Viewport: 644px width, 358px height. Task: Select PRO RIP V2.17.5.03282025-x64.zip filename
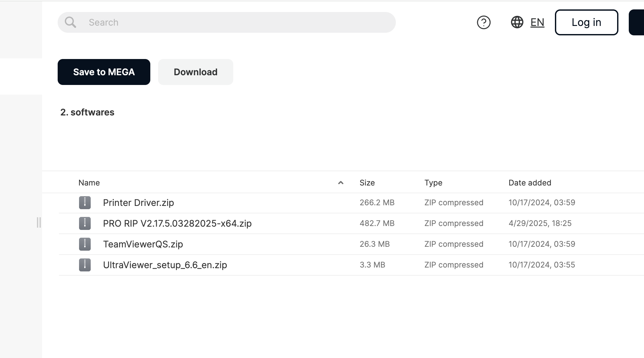pos(177,223)
